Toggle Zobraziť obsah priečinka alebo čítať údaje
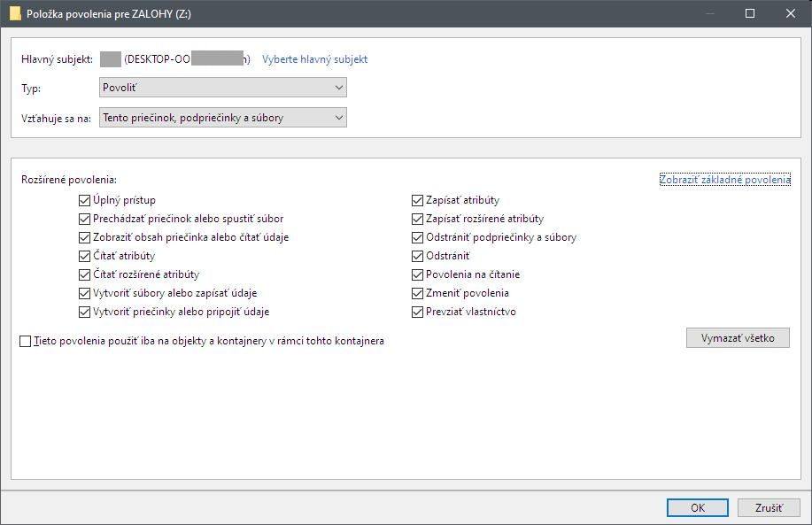812x525 pixels. pyautogui.click(x=84, y=237)
